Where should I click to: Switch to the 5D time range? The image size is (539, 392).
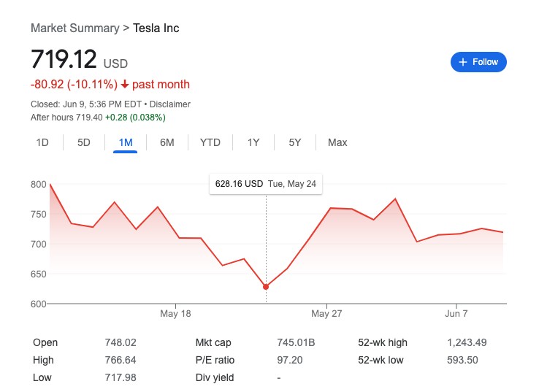point(84,142)
